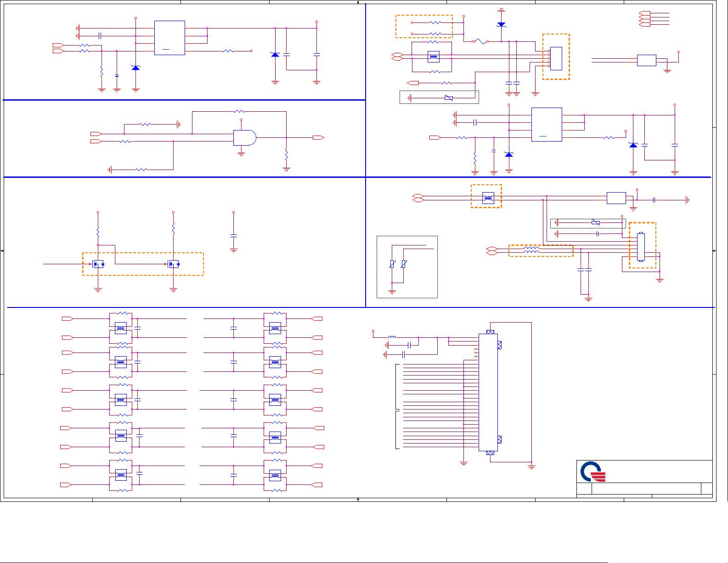
Task: Select the lone common-mode choke in orange box
Action: coord(488,198)
